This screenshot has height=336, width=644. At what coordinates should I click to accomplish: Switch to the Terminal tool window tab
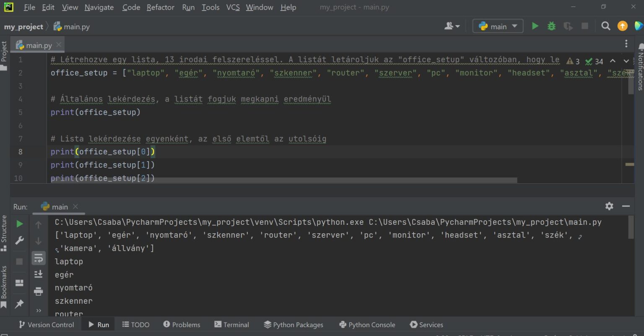tap(231, 325)
